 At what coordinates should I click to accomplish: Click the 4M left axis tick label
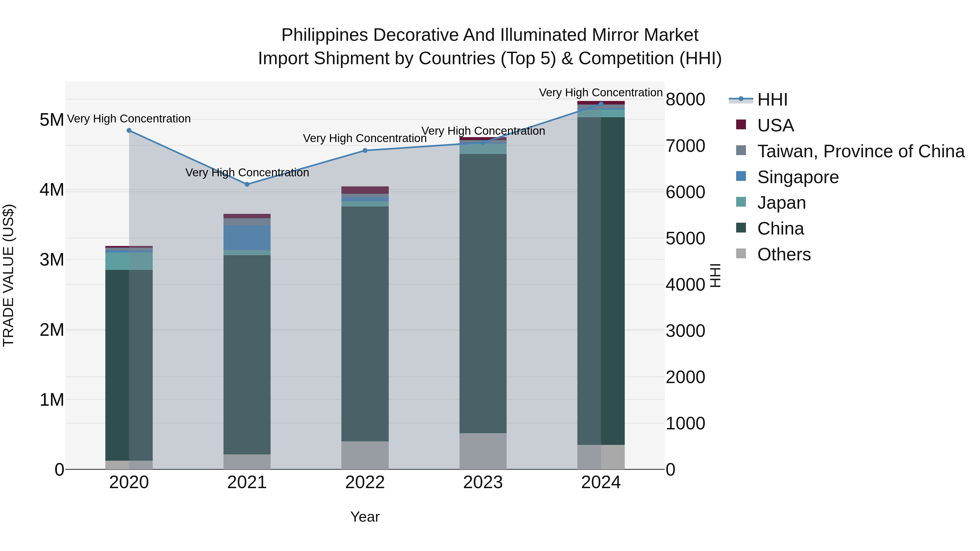pos(52,190)
